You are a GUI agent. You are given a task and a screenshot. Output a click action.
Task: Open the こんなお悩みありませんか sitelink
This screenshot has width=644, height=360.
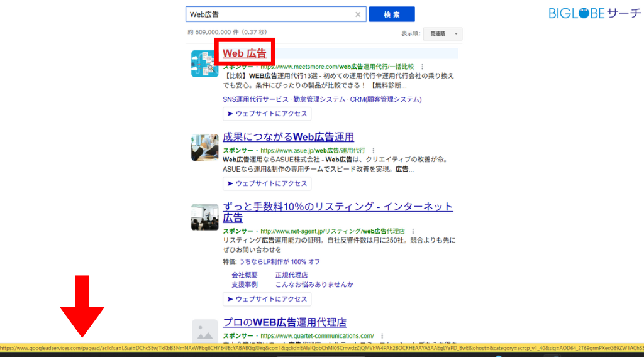(314, 285)
